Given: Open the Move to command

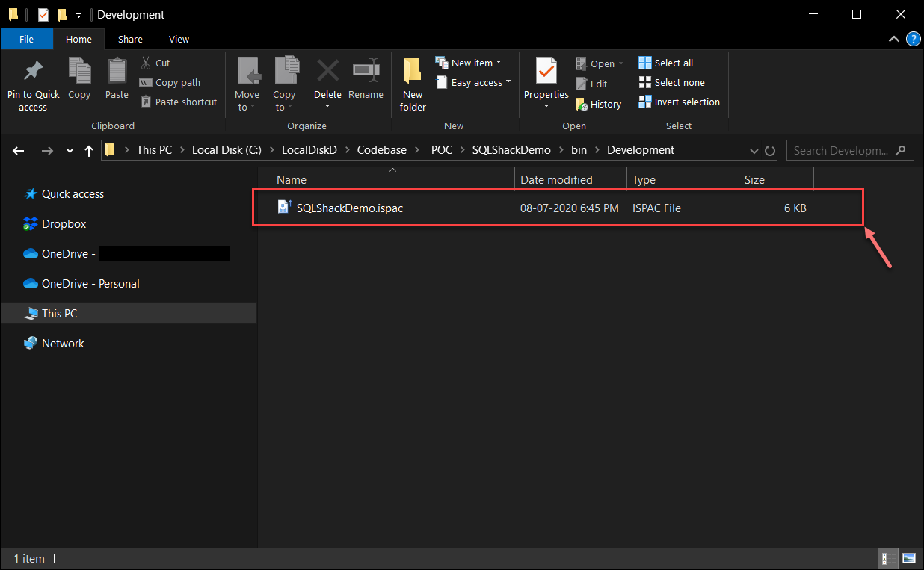Looking at the screenshot, I should point(247,84).
